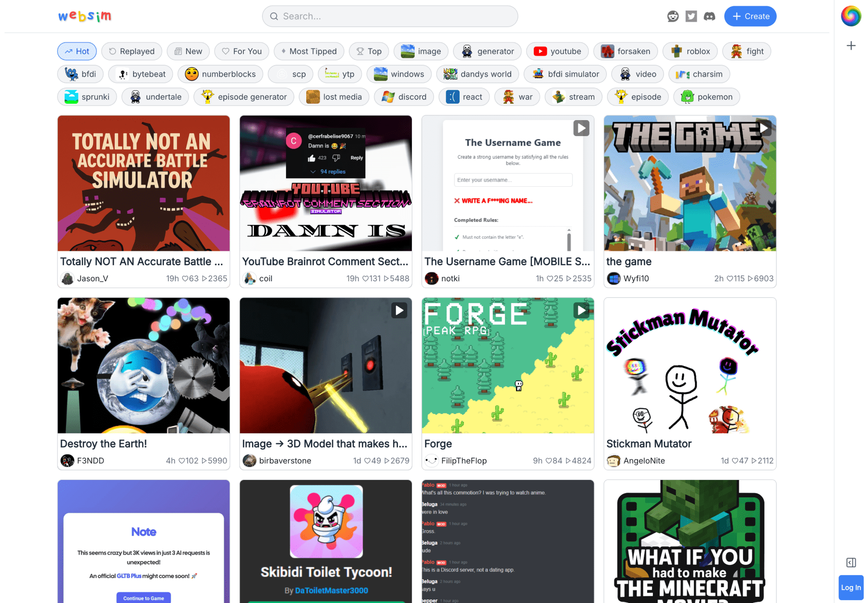Filter by the charsim tag
The height and width of the screenshot is (603, 868).
tap(699, 74)
